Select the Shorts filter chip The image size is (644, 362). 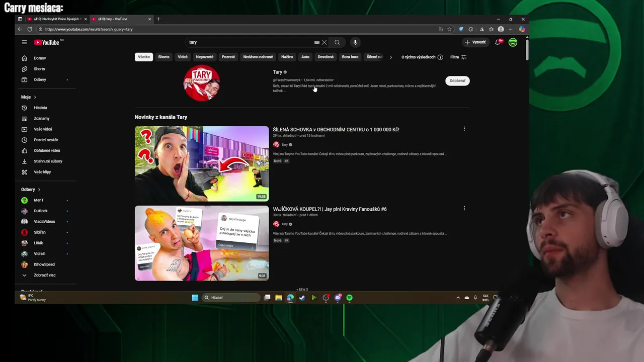[x=164, y=57]
